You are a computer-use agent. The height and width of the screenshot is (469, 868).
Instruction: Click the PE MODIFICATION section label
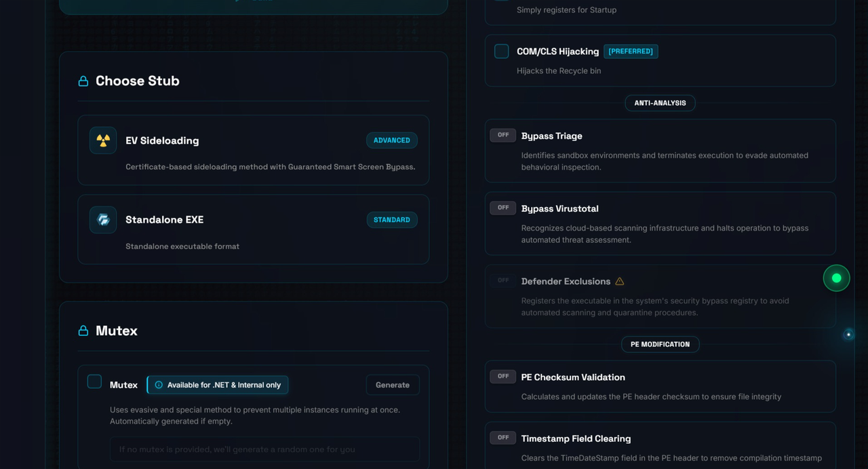coord(660,344)
